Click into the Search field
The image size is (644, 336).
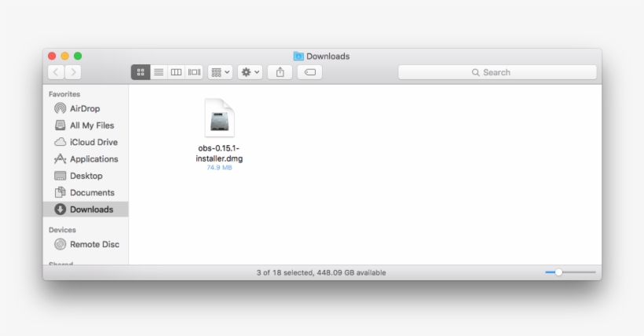pyautogui.click(x=497, y=72)
